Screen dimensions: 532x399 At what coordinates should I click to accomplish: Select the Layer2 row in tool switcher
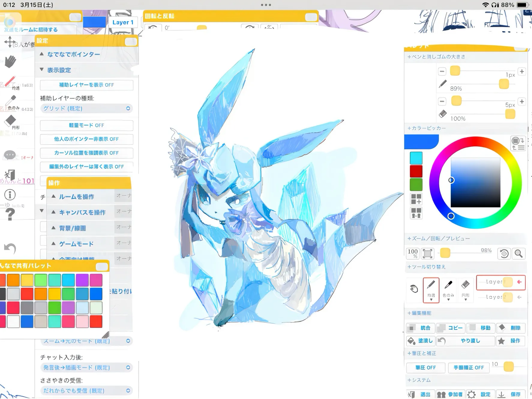(x=501, y=297)
